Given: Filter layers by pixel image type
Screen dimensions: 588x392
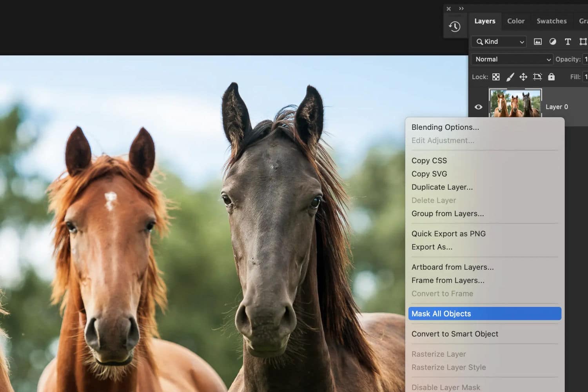Looking at the screenshot, I should point(538,42).
